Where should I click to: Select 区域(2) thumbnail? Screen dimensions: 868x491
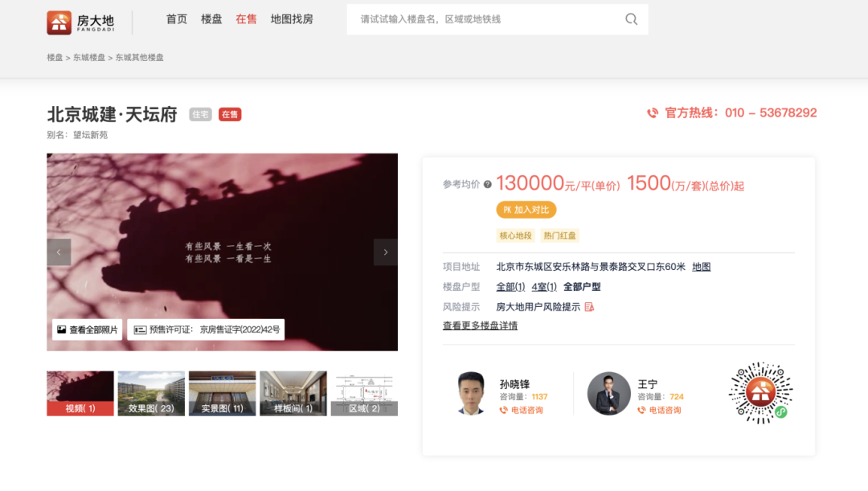364,394
